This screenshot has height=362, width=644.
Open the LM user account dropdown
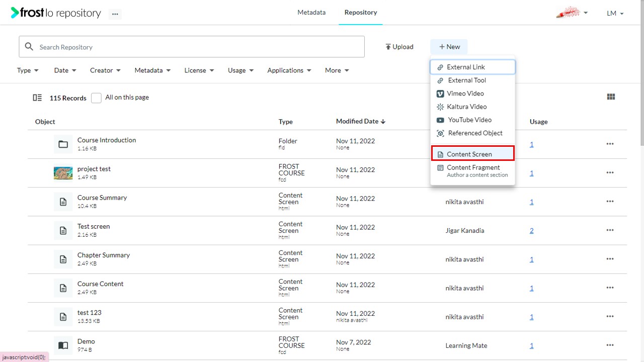(x=615, y=14)
